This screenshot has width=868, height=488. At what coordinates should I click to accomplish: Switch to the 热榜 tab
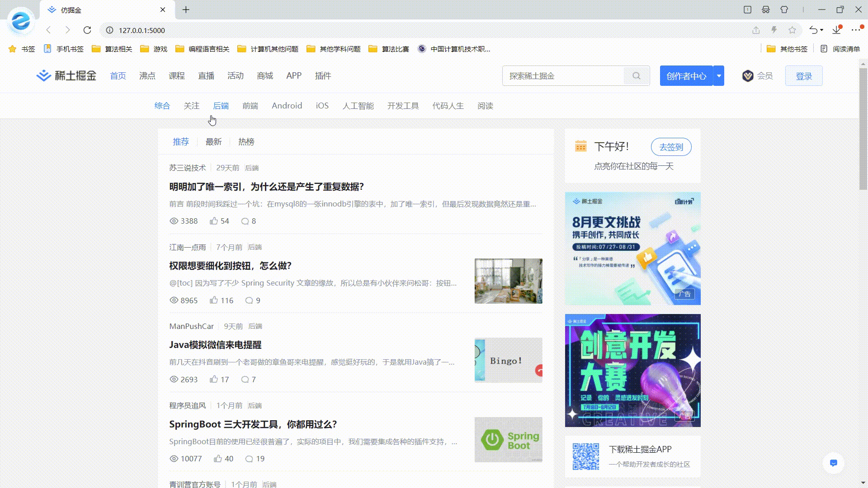point(246,142)
